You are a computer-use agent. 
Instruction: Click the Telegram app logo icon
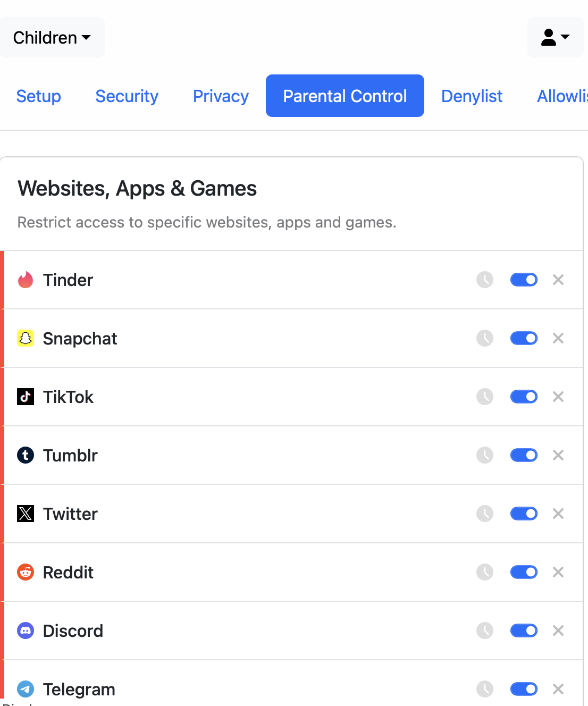point(26,689)
